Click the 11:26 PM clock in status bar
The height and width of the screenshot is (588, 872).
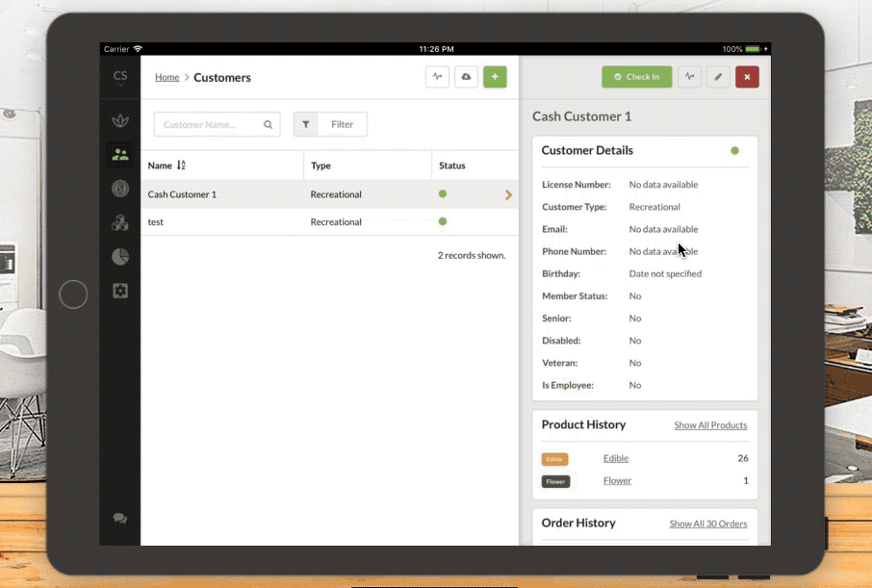(x=437, y=49)
